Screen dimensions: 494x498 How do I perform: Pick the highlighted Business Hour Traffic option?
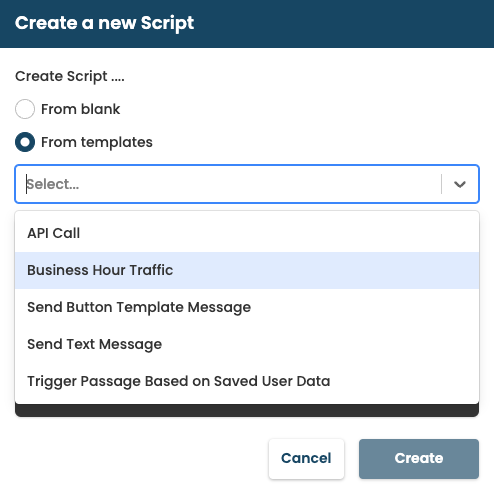247,270
